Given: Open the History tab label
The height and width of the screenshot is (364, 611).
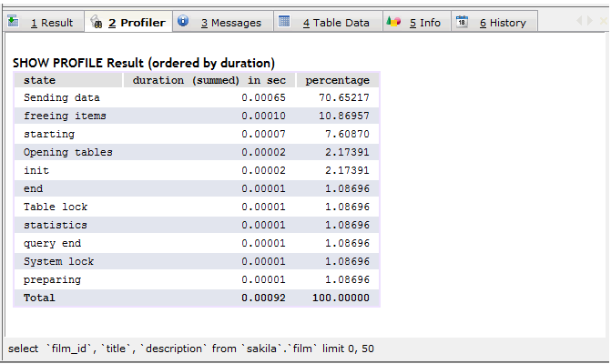Looking at the screenshot, I should pyautogui.click(x=503, y=23).
